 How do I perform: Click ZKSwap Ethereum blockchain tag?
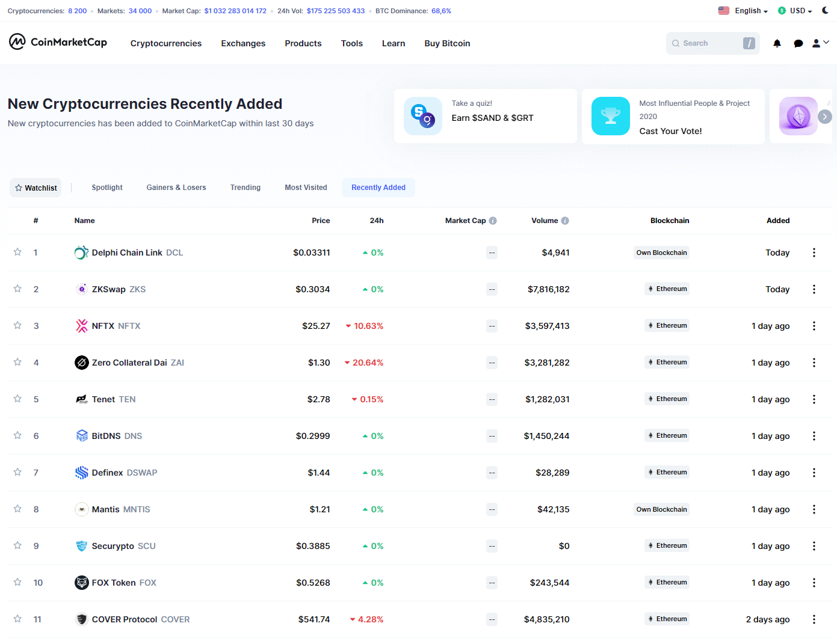coord(667,289)
